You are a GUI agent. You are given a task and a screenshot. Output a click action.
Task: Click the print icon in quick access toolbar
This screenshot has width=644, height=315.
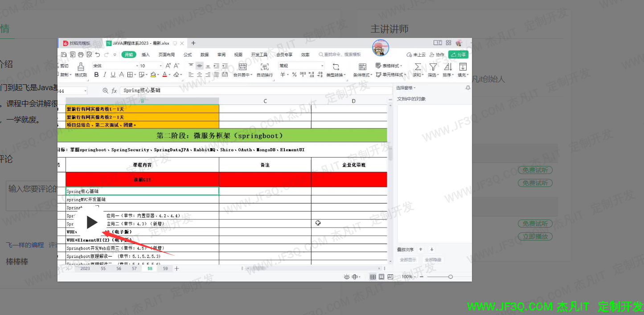[x=81, y=55]
